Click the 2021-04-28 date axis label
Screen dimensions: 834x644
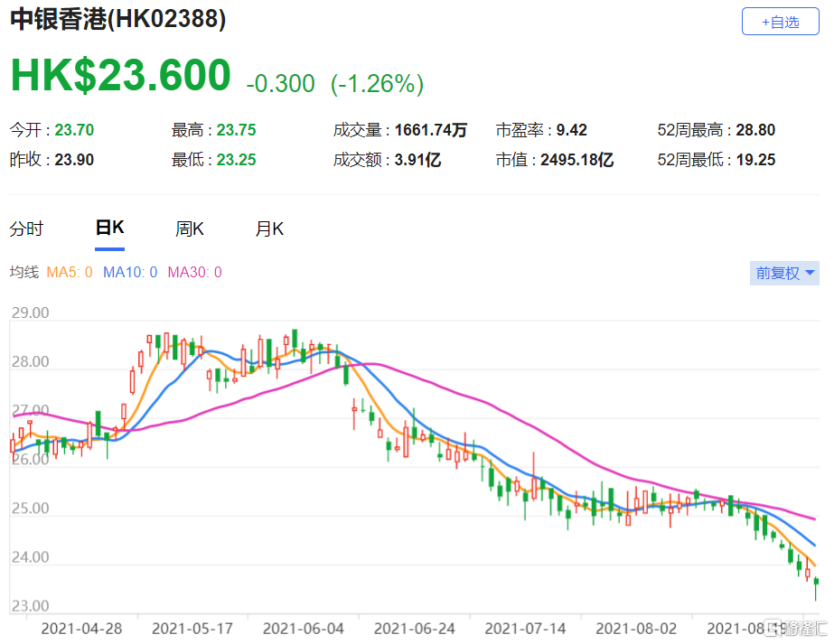81,629
